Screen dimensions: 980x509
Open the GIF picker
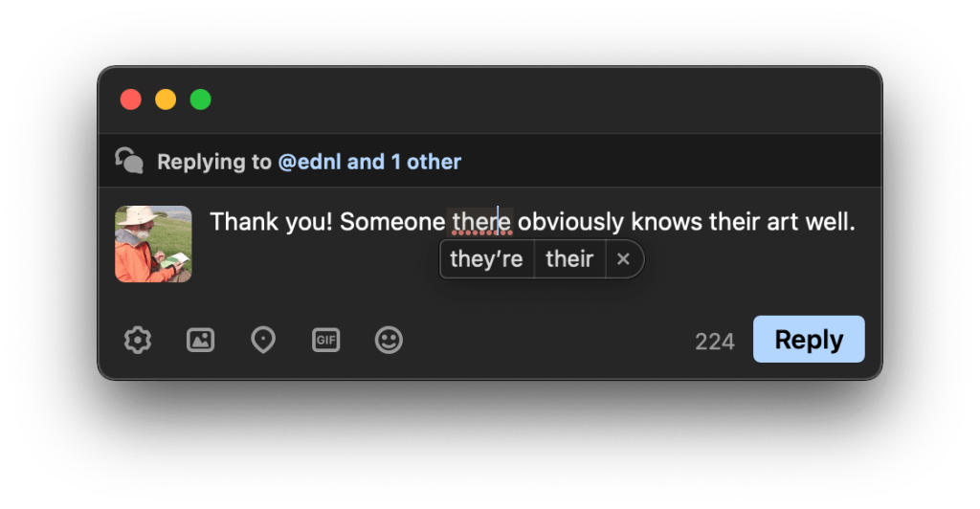pyautogui.click(x=325, y=340)
